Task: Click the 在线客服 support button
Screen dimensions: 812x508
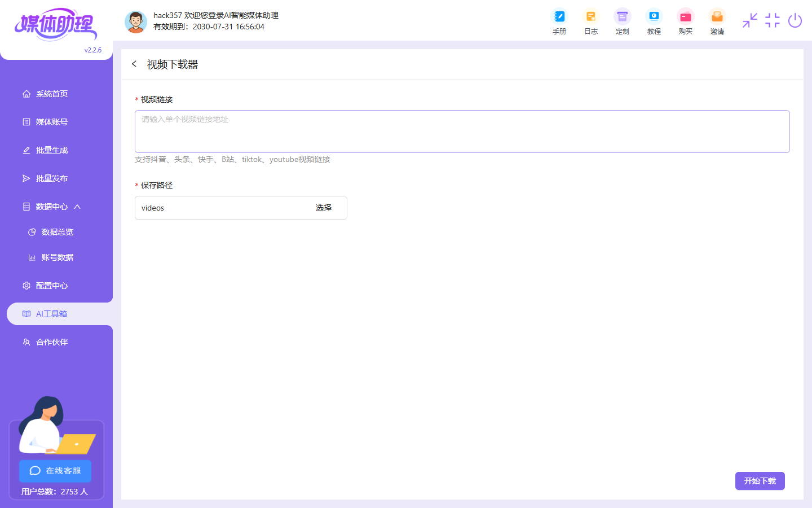Action: tap(55, 471)
